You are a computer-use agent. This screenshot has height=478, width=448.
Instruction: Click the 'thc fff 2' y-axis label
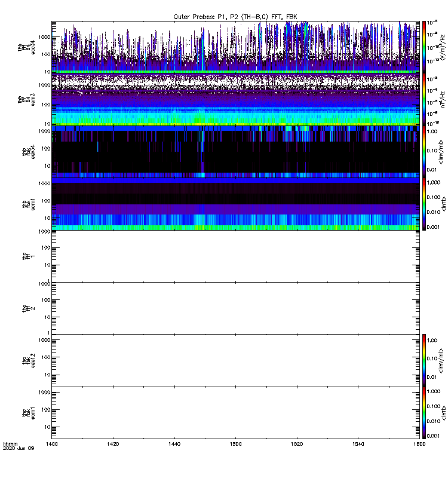[29, 308]
